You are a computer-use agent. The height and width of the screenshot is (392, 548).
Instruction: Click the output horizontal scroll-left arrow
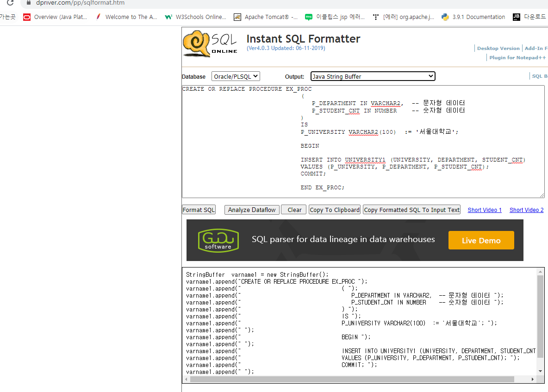pos(186,380)
